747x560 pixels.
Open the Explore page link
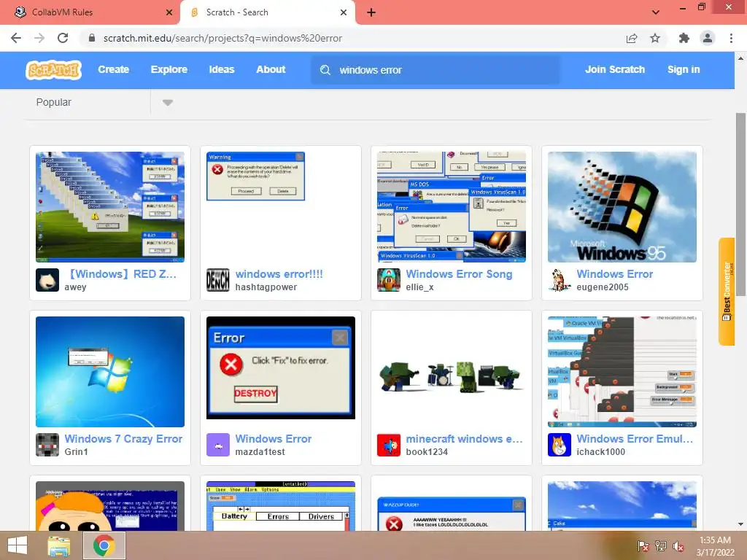point(169,69)
